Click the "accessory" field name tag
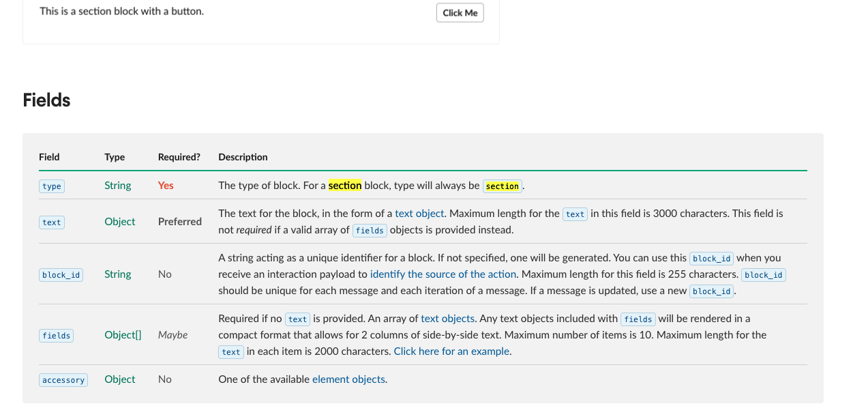 coord(63,380)
